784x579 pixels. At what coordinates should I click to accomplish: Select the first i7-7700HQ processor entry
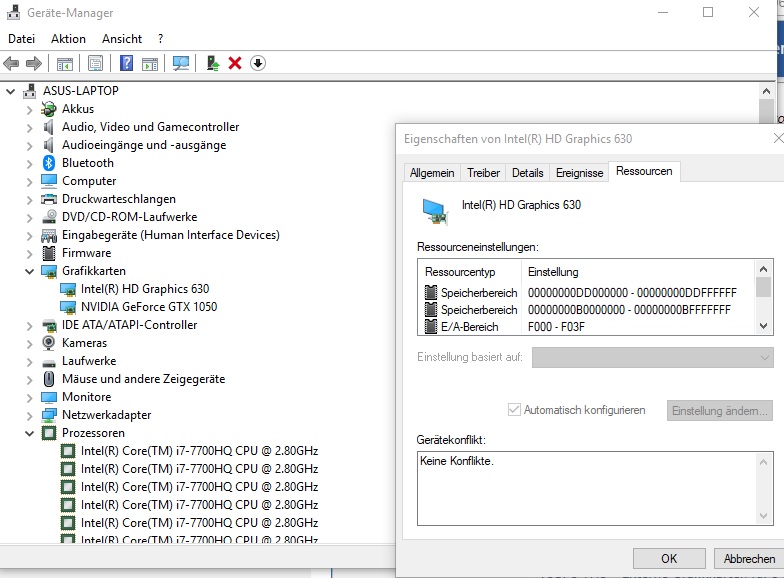click(200, 451)
